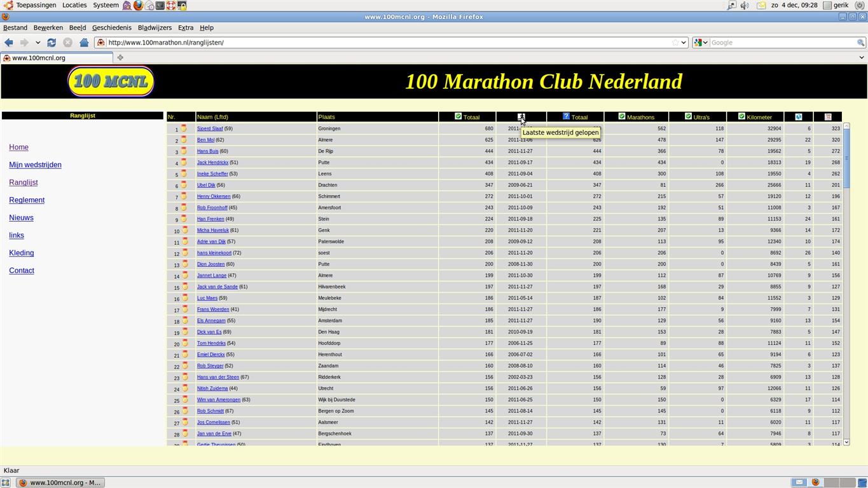
Task: Open the Home link in sidebar
Action: [18, 147]
